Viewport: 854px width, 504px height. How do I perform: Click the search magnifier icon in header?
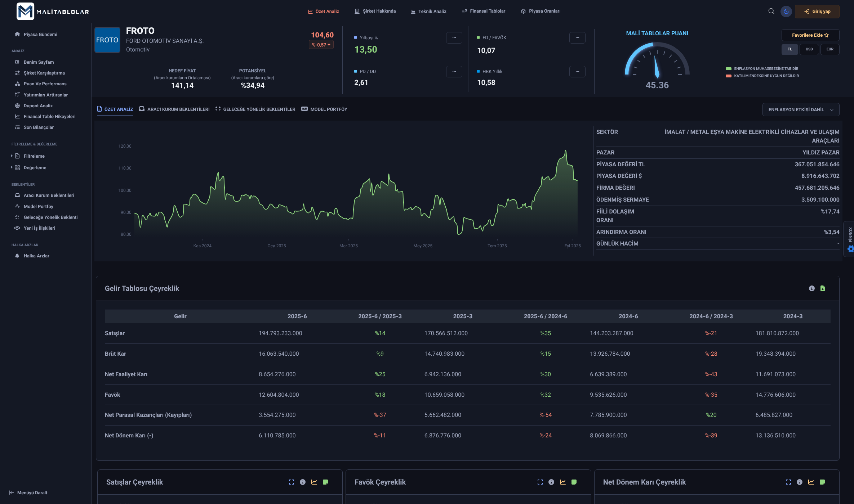[771, 11]
